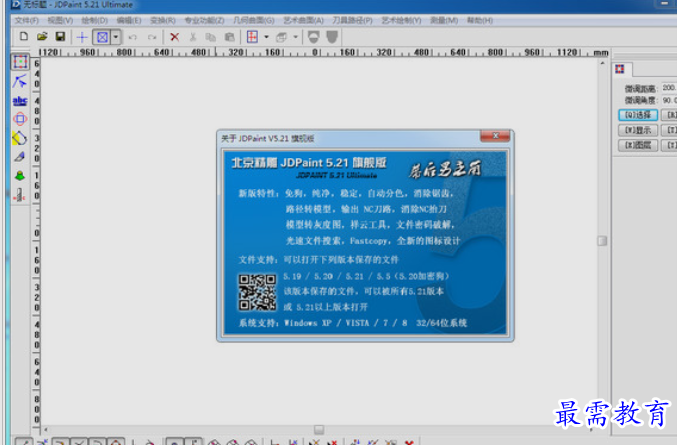Viewport: 677px width, 445px height.
Task: Open the 变换(R) menu
Action: 163,20
